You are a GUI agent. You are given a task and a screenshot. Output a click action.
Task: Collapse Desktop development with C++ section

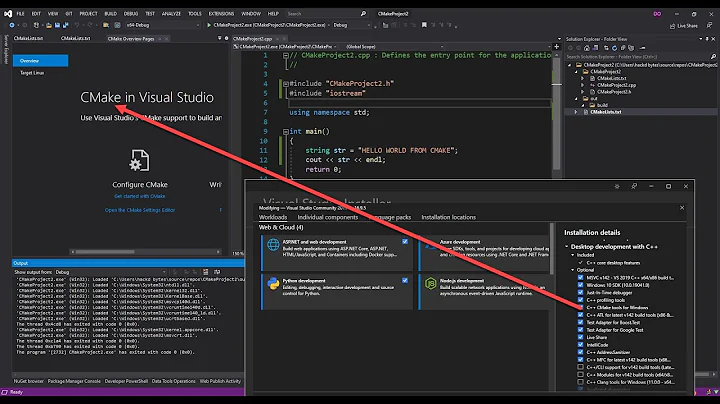click(568, 245)
